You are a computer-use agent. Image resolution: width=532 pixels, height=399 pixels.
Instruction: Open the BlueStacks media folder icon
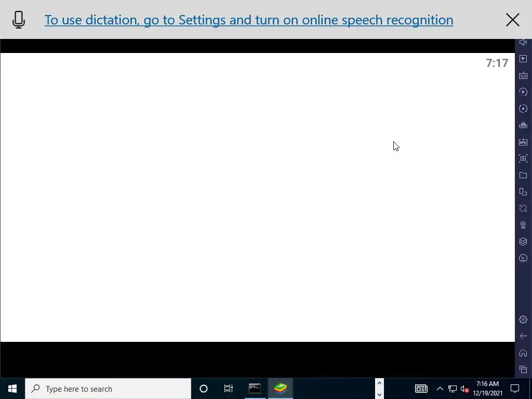tap(523, 175)
